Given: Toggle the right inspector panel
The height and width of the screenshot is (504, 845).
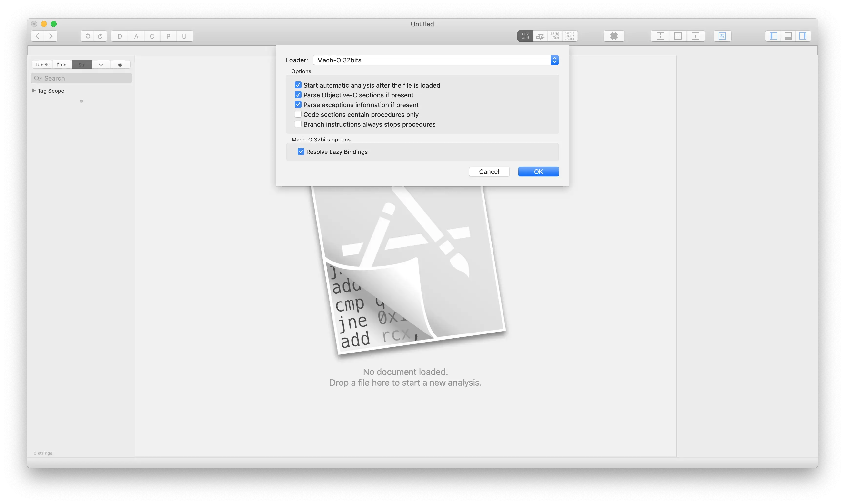Looking at the screenshot, I should (803, 36).
